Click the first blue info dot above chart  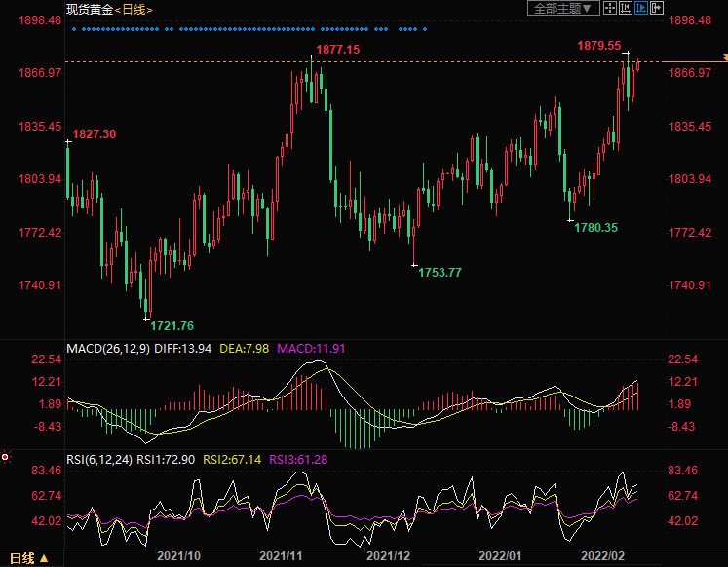click(x=74, y=29)
